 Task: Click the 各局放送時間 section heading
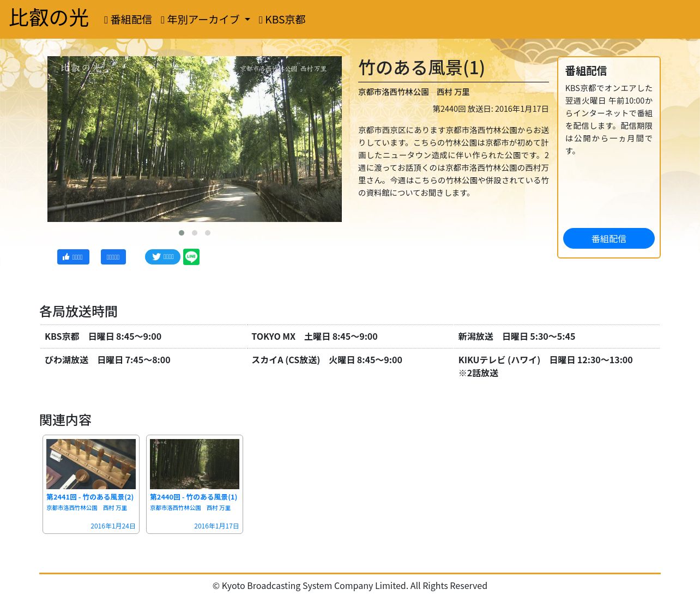pos(79,311)
